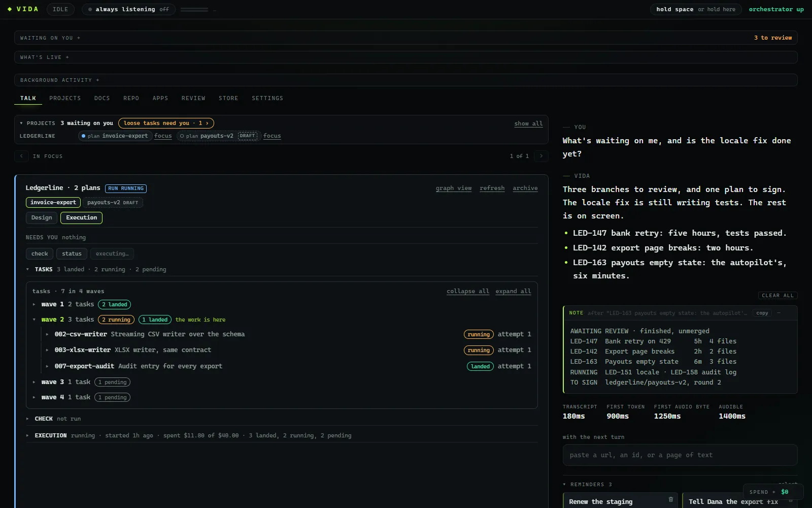Click the check button
This screenshot has height=508, width=812.
pos(40,253)
